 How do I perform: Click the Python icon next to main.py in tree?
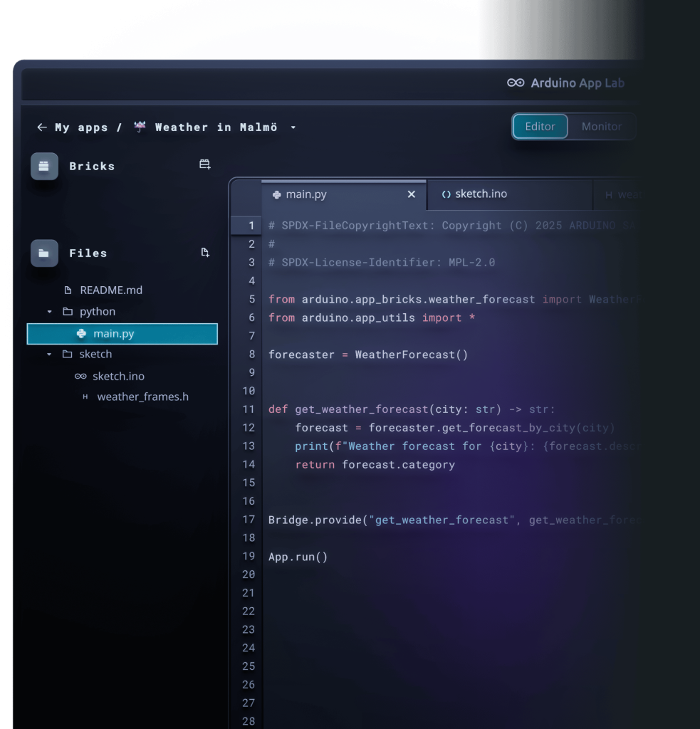pyautogui.click(x=80, y=333)
